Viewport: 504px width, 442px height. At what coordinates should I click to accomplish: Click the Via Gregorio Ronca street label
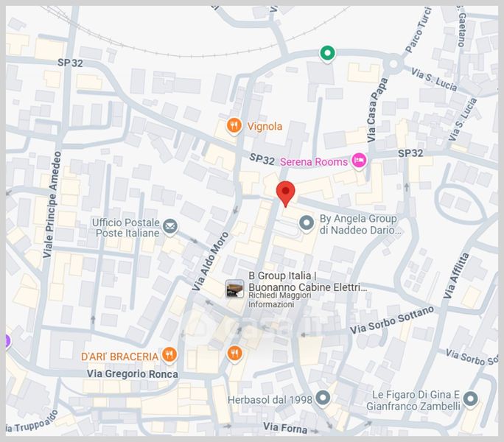(133, 373)
